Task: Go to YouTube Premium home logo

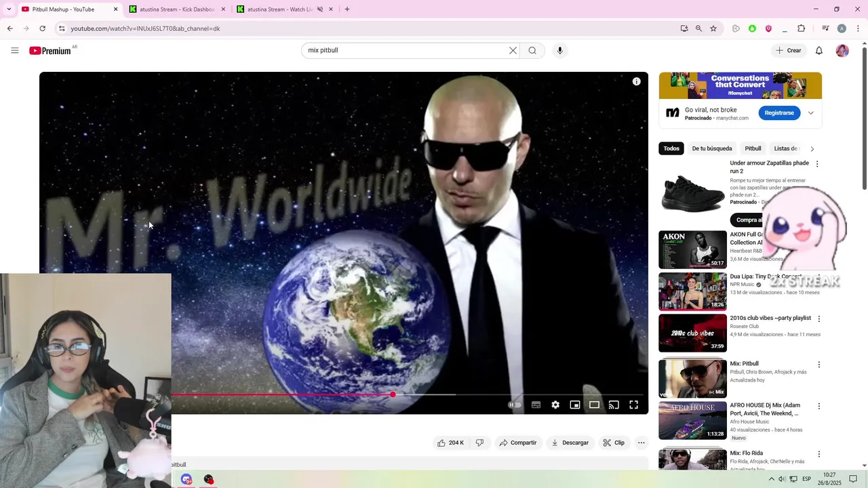Action: coord(52,51)
